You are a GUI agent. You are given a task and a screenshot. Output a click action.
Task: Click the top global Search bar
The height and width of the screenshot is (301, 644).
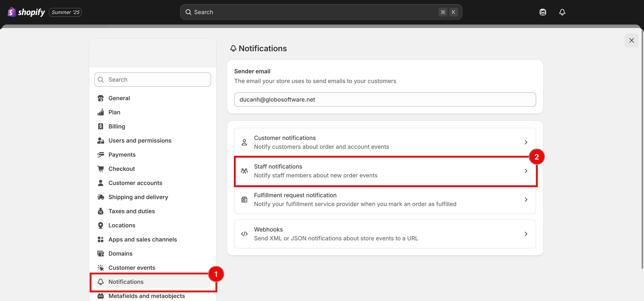coord(321,12)
